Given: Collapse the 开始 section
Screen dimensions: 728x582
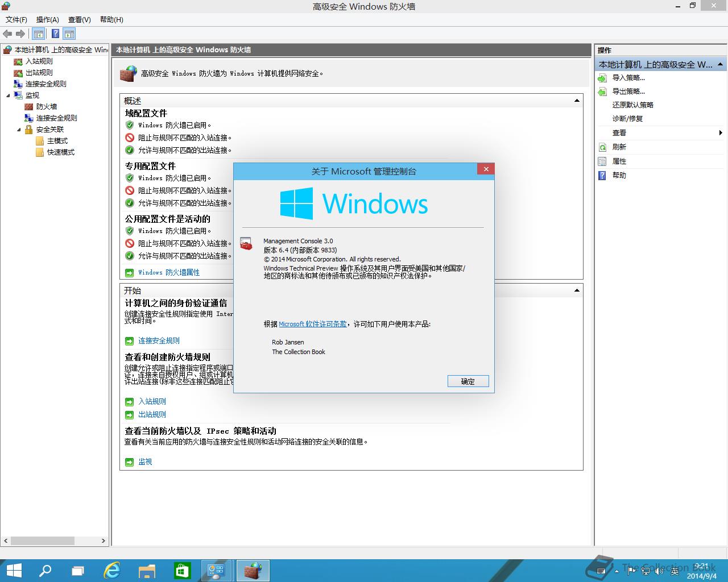Looking at the screenshot, I should click(x=577, y=290).
